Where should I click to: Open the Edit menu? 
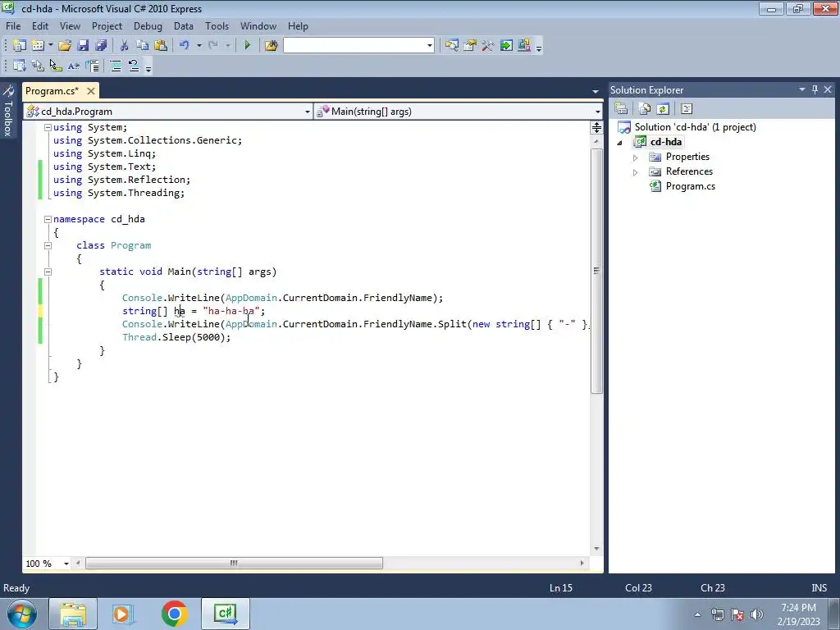click(40, 26)
